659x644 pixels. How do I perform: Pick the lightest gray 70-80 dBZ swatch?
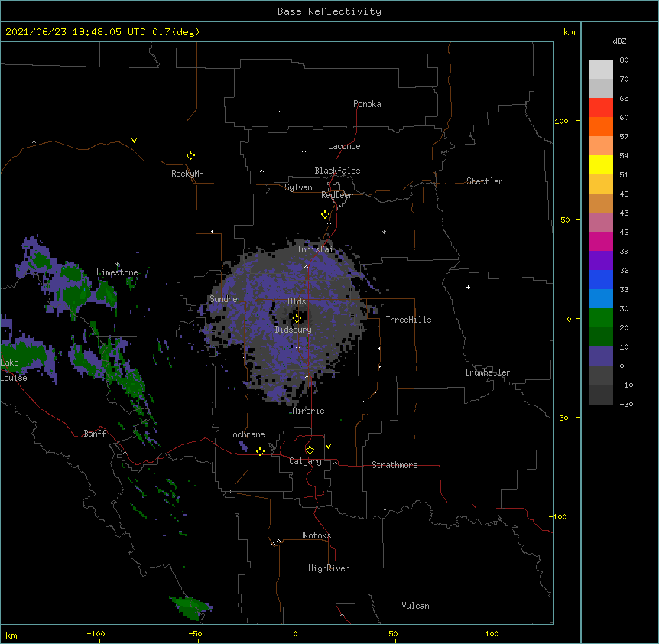601,70
